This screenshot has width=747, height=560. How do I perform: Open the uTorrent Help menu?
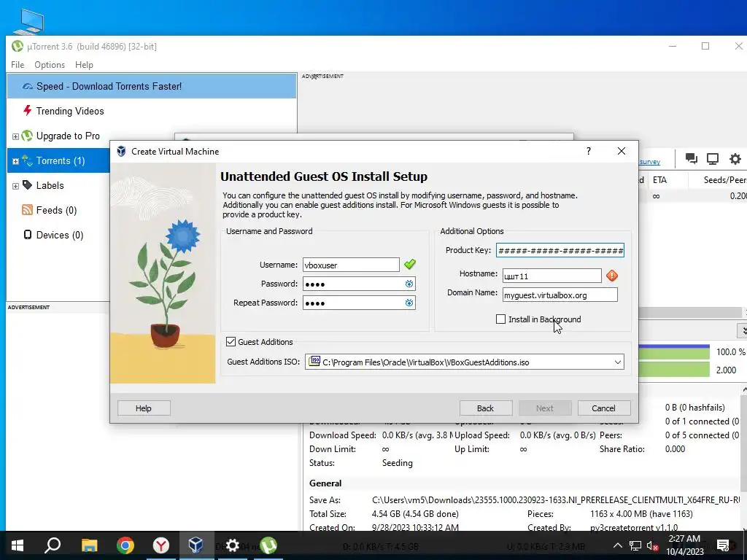[x=84, y=65]
